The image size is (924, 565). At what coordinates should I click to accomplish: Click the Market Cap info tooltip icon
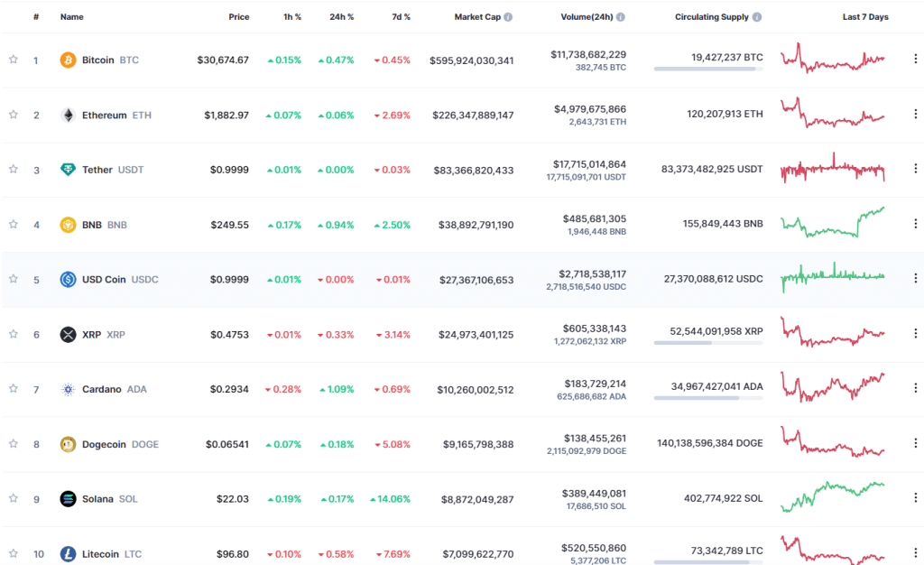[x=509, y=16]
